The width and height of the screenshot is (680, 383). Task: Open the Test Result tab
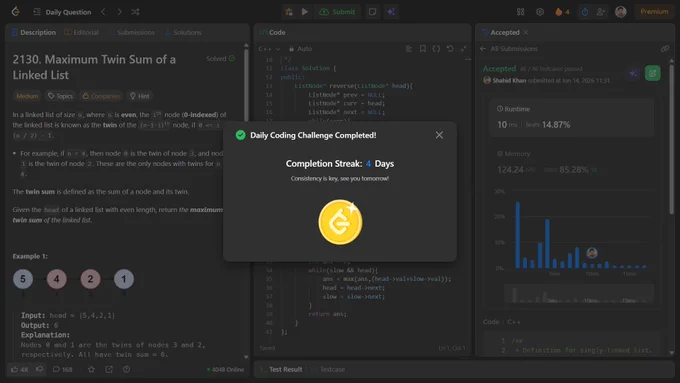click(281, 370)
